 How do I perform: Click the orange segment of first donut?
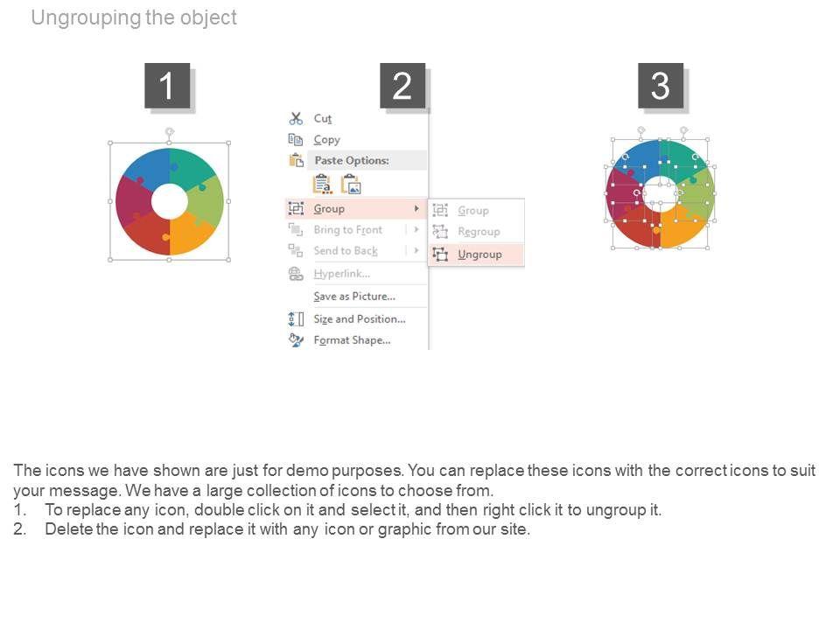(x=191, y=232)
